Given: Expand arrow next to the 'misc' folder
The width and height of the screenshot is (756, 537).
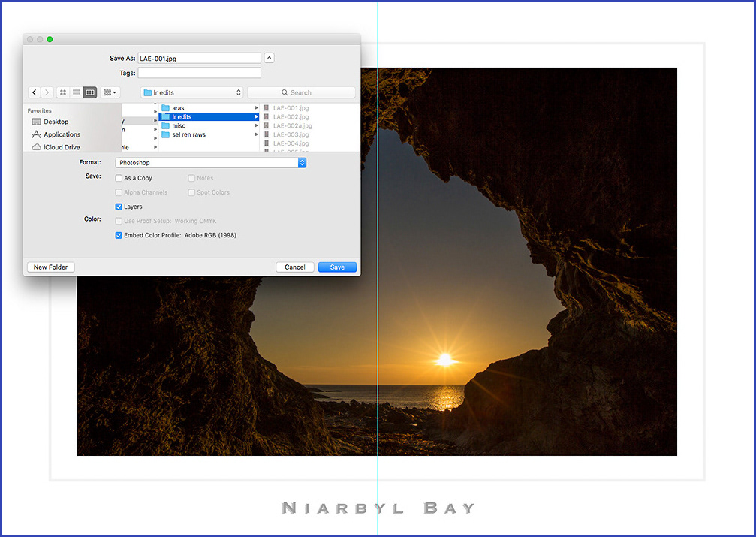Looking at the screenshot, I should point(257,125).
